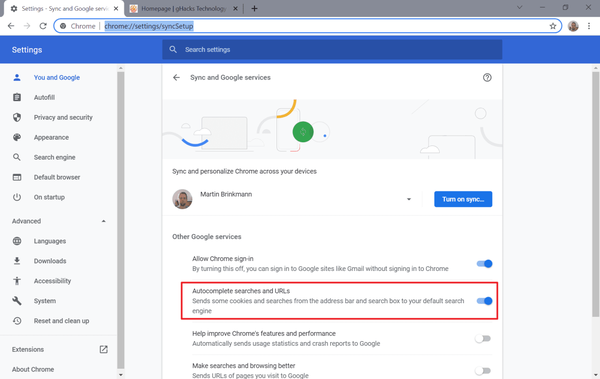Open the Autofill section
Image resolution: width=600 pixels, height=379 pixels.
click(x=44, y=97)
